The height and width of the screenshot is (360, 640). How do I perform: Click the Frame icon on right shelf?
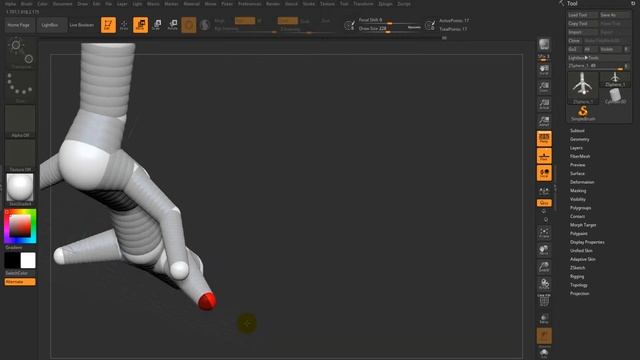click(x=544, y=233)
